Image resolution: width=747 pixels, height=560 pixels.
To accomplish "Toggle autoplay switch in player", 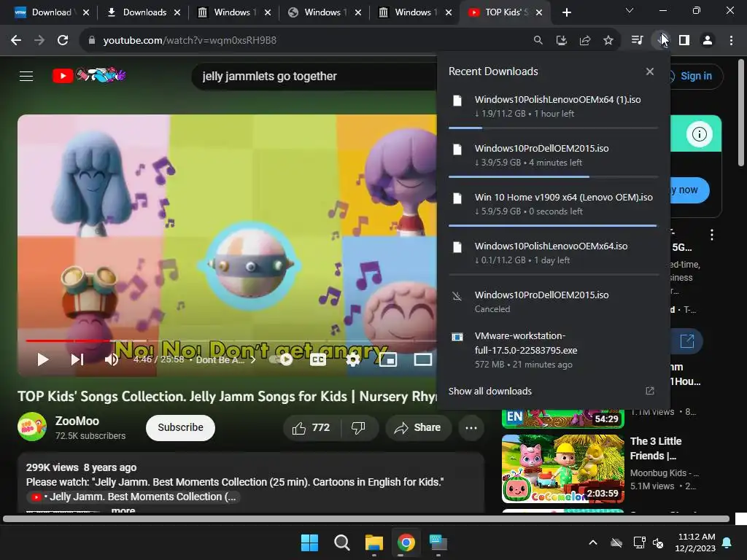I will pos(281,359).
